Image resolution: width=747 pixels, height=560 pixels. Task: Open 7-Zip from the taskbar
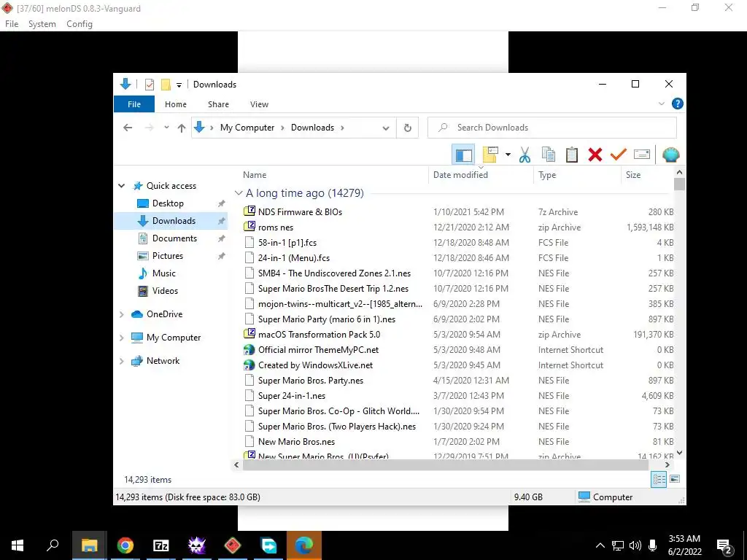click(x=161, y=545)
